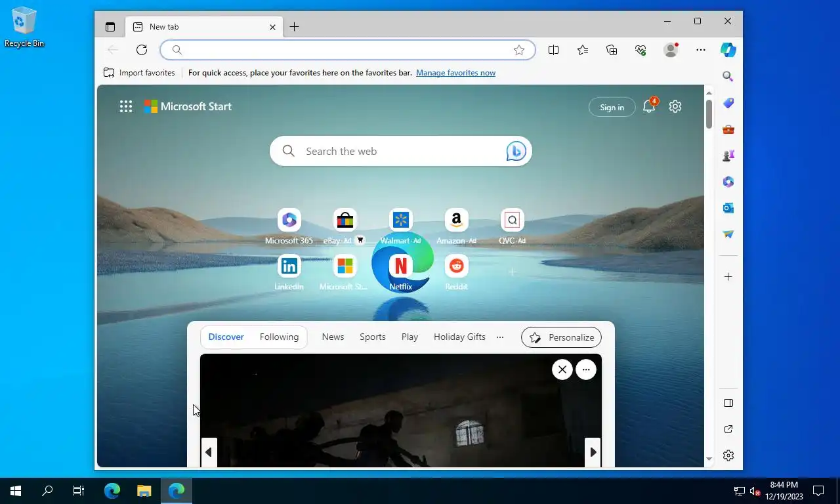The width and height of the screenshot is (840, 504).
Task: Close the New tab tab
Action: (272, 27)
